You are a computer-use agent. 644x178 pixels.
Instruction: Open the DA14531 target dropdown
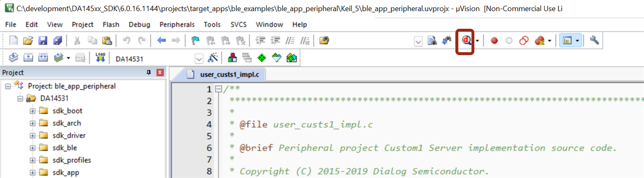(x=199, y=58)
